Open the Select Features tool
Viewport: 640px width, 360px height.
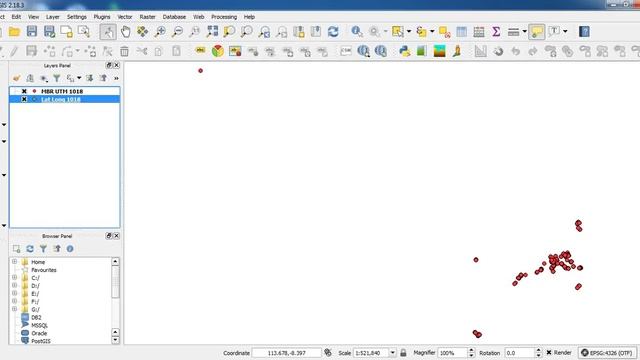[x=398, y=32]
